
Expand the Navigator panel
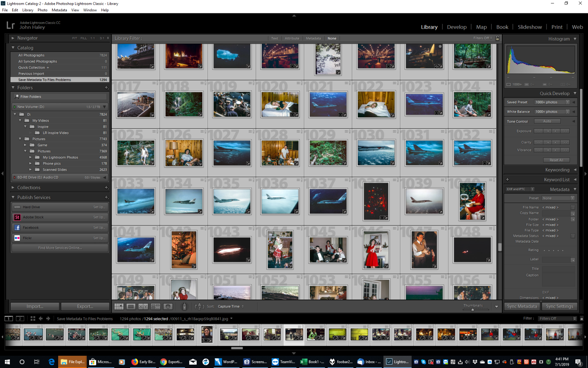[13, 38]
